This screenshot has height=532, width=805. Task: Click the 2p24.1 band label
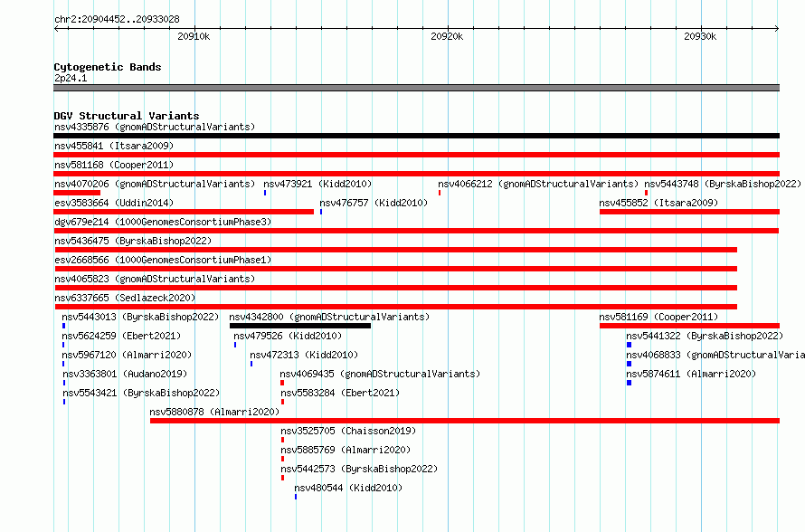[x=71, y=78]
